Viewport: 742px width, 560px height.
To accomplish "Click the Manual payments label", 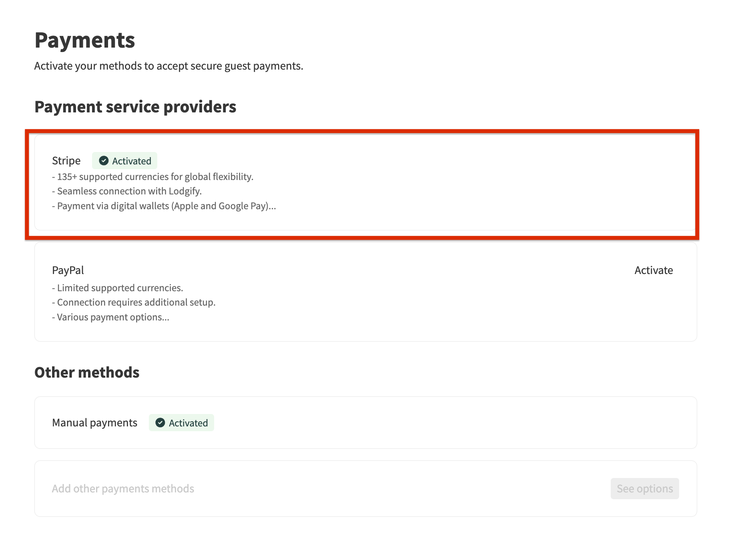I will pyautogui.click(x=94, y=422).
